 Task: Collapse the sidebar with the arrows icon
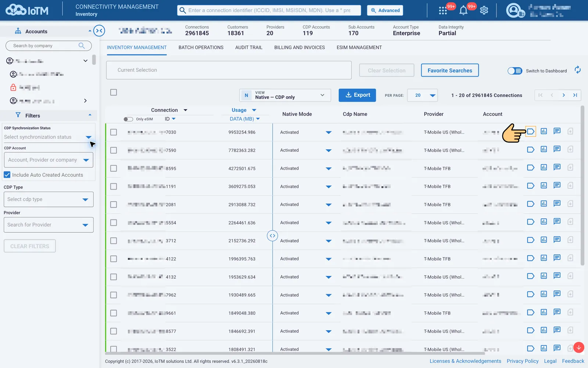point(99,31)
